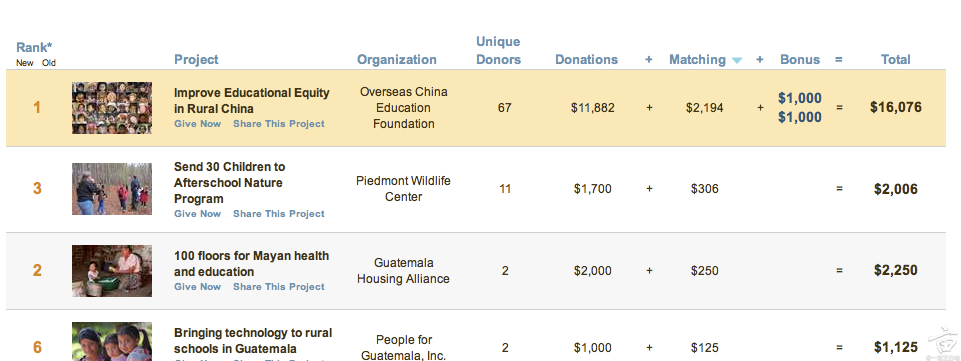Sort by the Organization column header

tap(397, 59)
